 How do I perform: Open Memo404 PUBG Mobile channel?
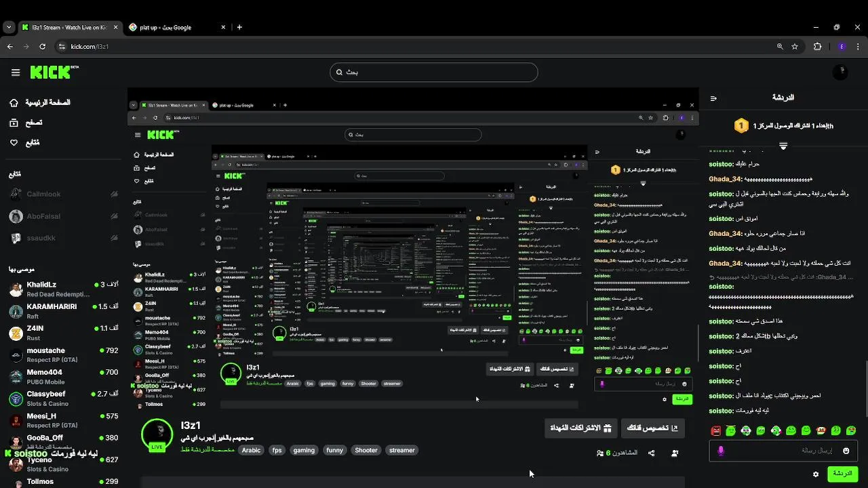pos(64,377)
